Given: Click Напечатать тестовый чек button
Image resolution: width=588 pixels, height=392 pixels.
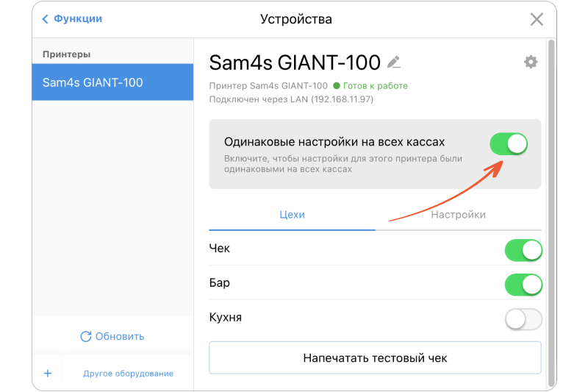Looking at the screenshot, I should click(x=375, y=358).
